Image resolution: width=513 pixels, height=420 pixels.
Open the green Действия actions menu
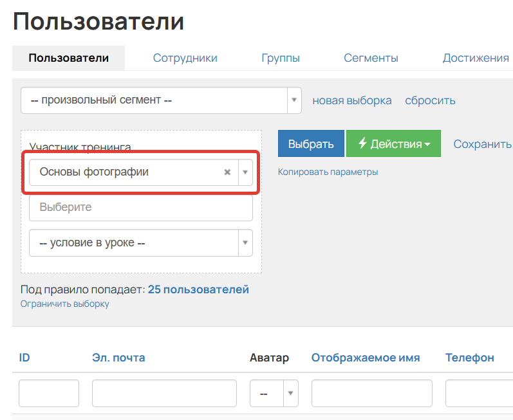pyautogui.click(x=393, y=143)
